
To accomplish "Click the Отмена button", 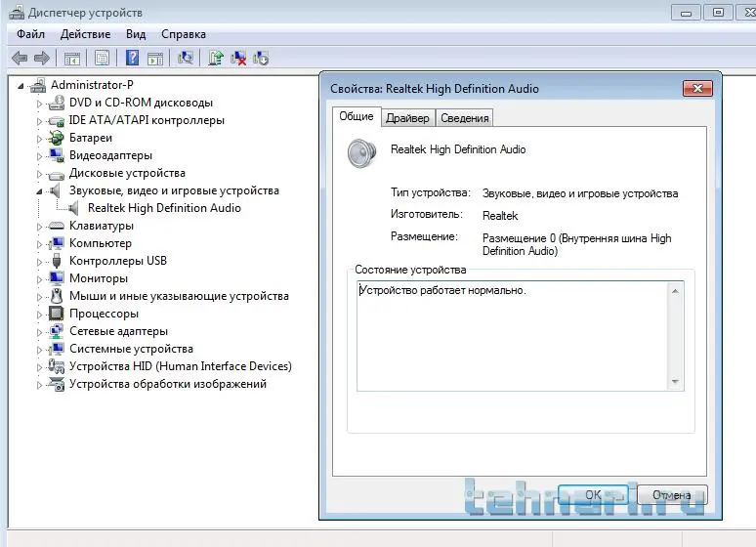I will click(x=672, y=495).
